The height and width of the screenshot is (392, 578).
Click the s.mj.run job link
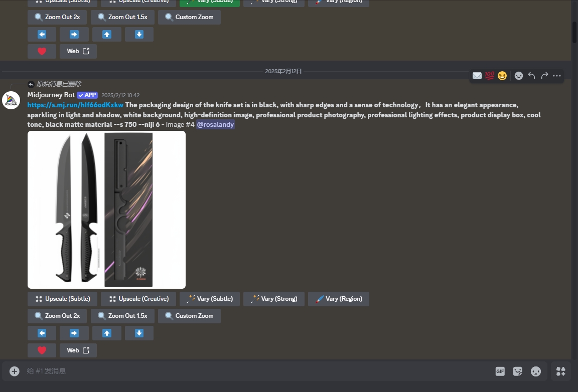[x=75, y=105]
